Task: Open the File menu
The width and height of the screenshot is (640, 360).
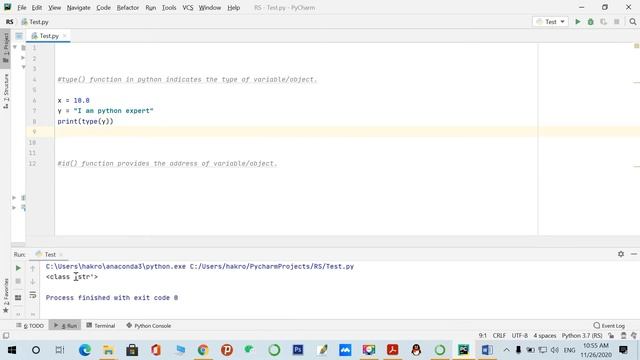Action: 22,8
